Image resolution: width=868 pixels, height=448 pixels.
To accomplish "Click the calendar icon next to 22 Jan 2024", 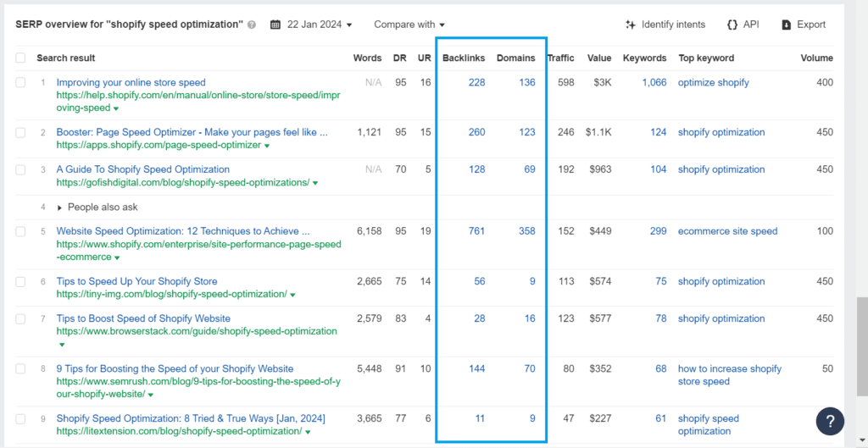I will (275, 25).
